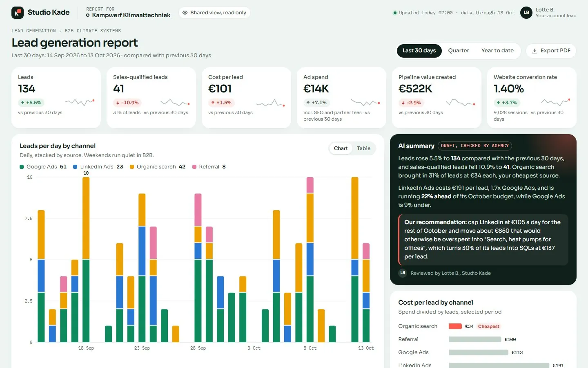Image resolution: width=588 pixels, height=368 pixels.
Task: Click the up arrow in Cost per lead badge
Action: [x=213, y=103]
